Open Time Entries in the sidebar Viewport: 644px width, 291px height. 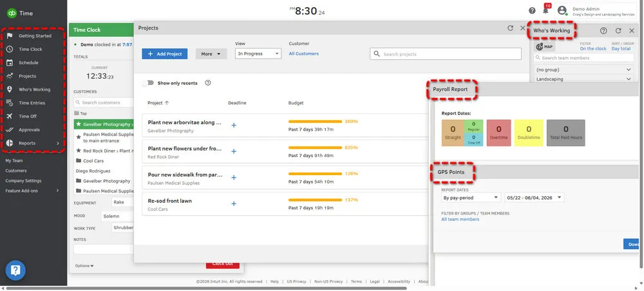pyautogui.click(x=32, y=103)
